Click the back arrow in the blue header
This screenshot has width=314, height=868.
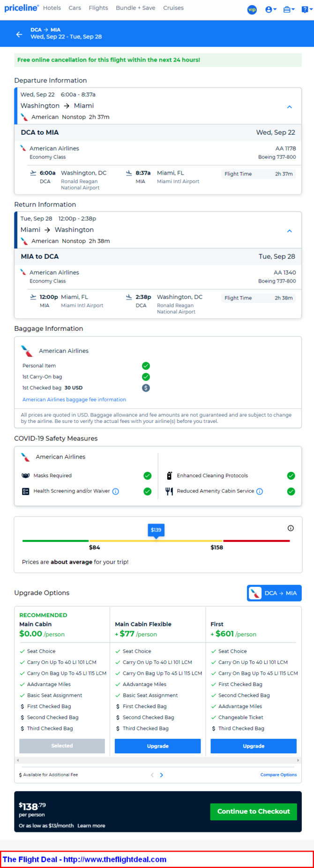19,34
